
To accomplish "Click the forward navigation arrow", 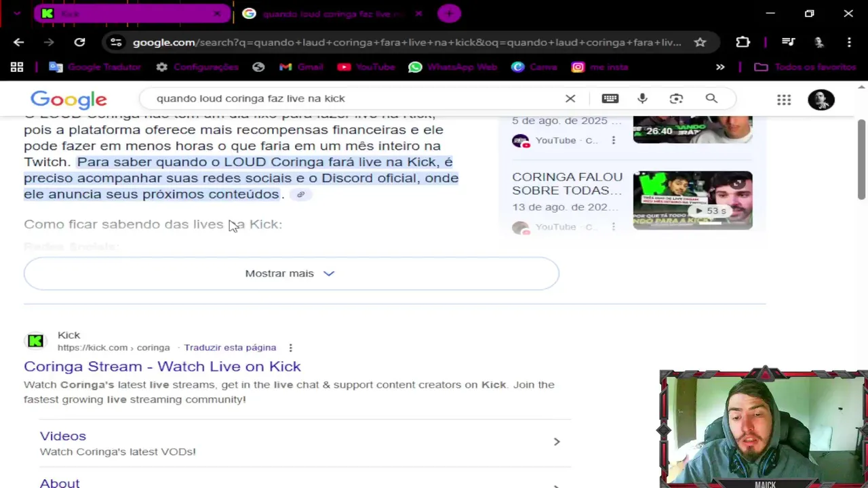I will (x=48, y=42).
